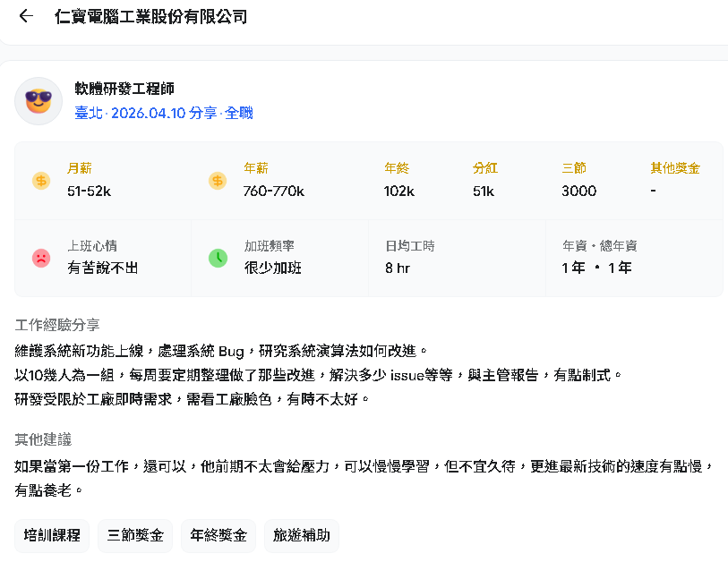Click the 工作經驗分享 heading
The width and height of the screenshot is (728, 562).
[x=57, y=325]
